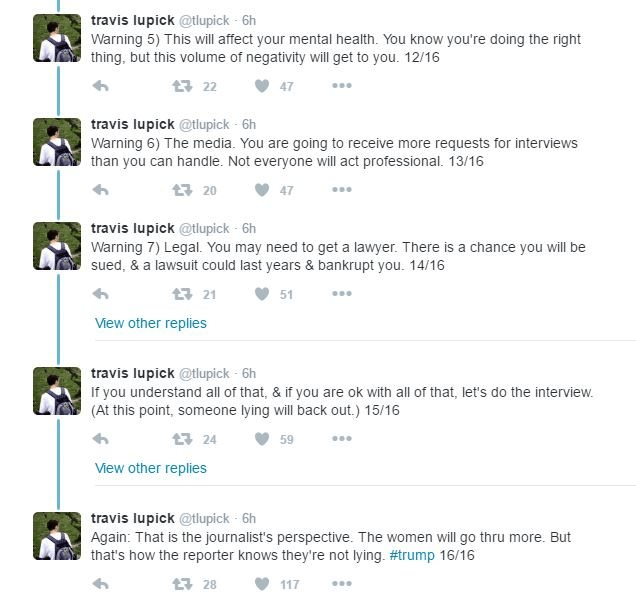The height and width of the screenshot is (601, 636).
Task: Retweet the Warning 5 tweet with 22 retweets
Action: [x=182, y=86]
